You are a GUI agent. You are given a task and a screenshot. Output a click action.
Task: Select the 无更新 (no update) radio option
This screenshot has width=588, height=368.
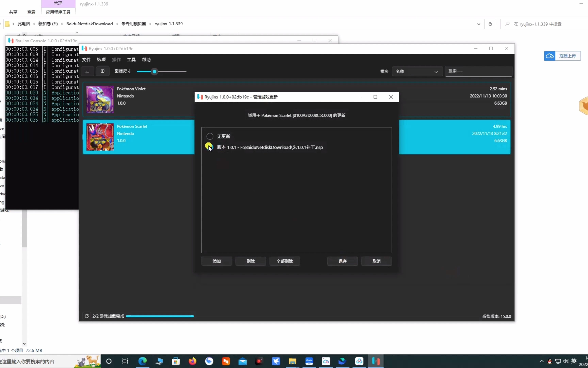pyautogui.click(x=210, y=136)
